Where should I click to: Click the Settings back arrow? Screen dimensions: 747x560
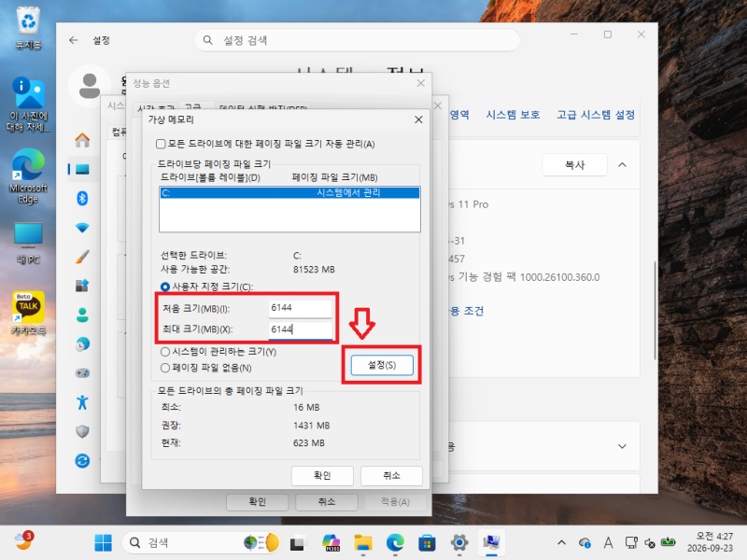coord(74,40)
